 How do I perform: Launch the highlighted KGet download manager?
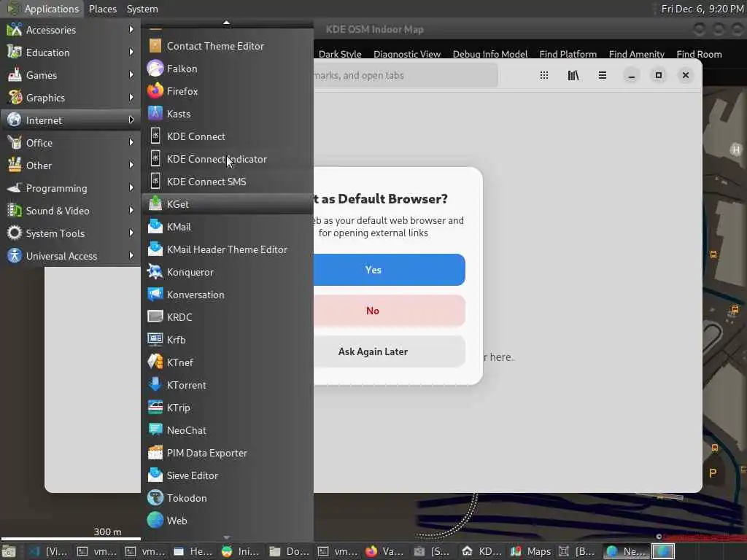[228, 204]
